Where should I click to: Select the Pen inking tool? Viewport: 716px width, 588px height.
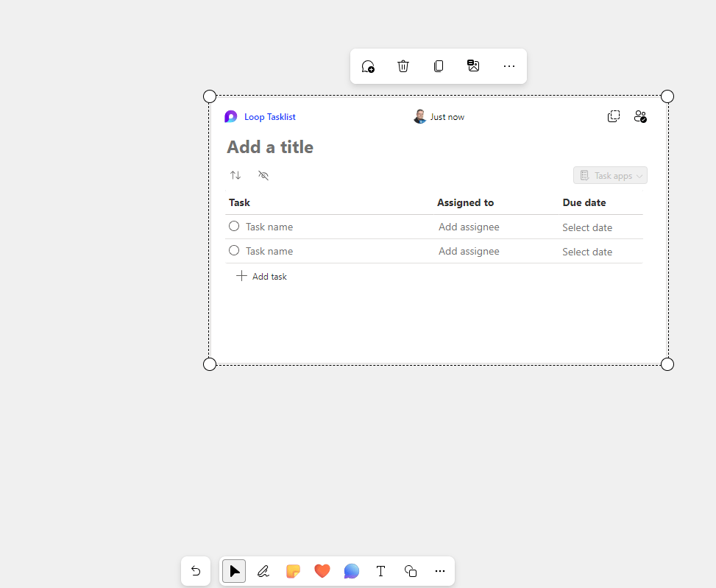pyautogui.click(x=263, y=571)
